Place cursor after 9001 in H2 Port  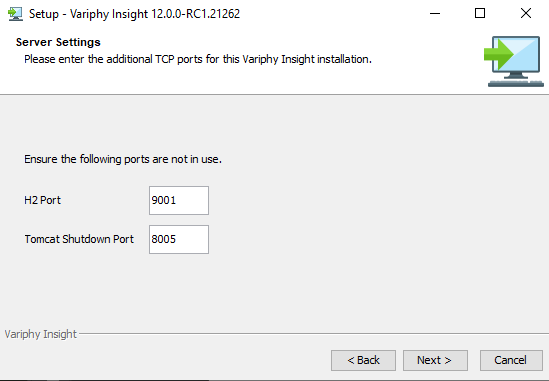[x=177, y=200]
